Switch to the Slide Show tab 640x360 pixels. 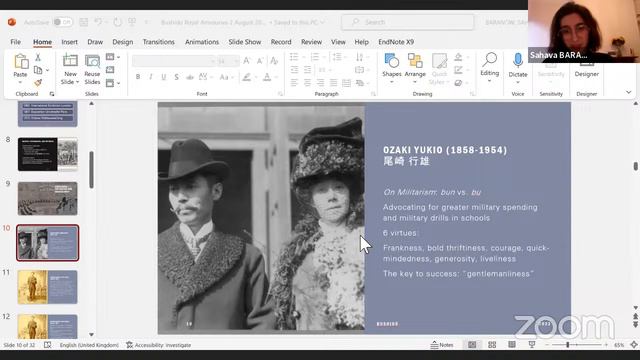(244, 42)
